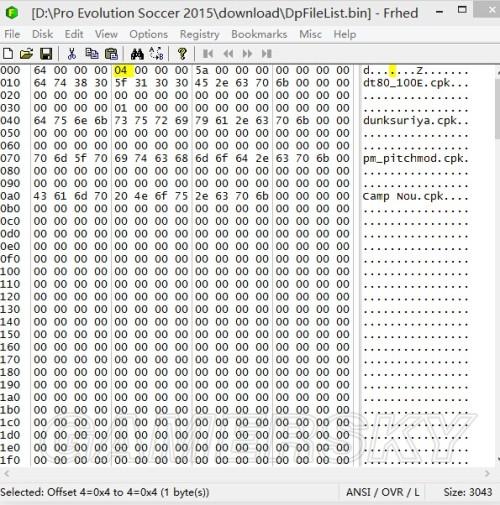Click the 68 byte in row 070
This screenshot has width=500, height=505.
click(181, 158)
